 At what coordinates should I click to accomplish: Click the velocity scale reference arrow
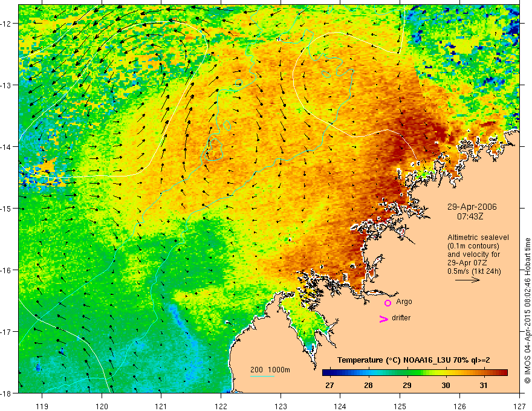point(467,280)
